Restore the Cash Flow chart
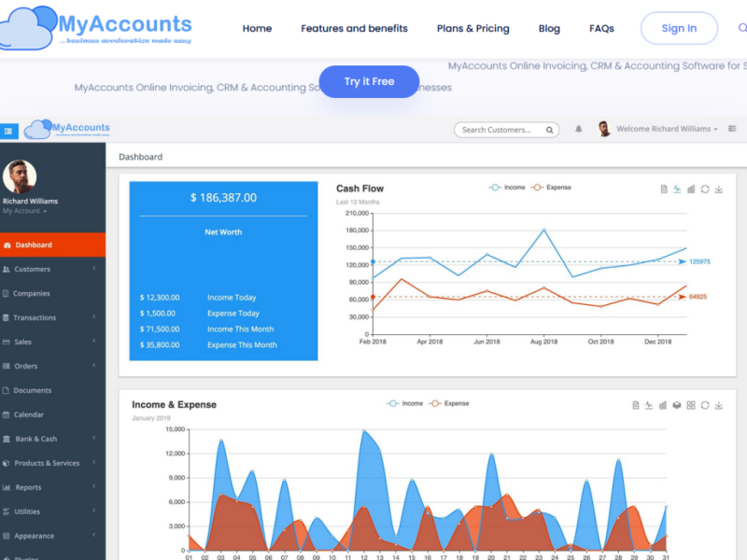 point(705,189)
